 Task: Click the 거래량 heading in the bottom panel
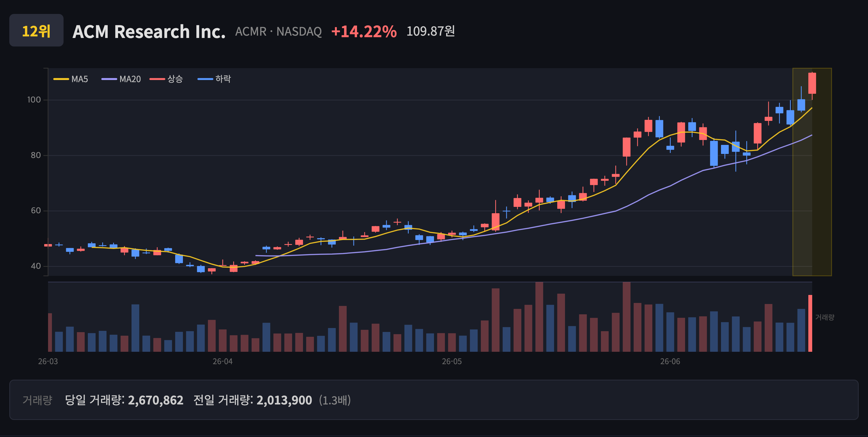click(x=37, y=400)
